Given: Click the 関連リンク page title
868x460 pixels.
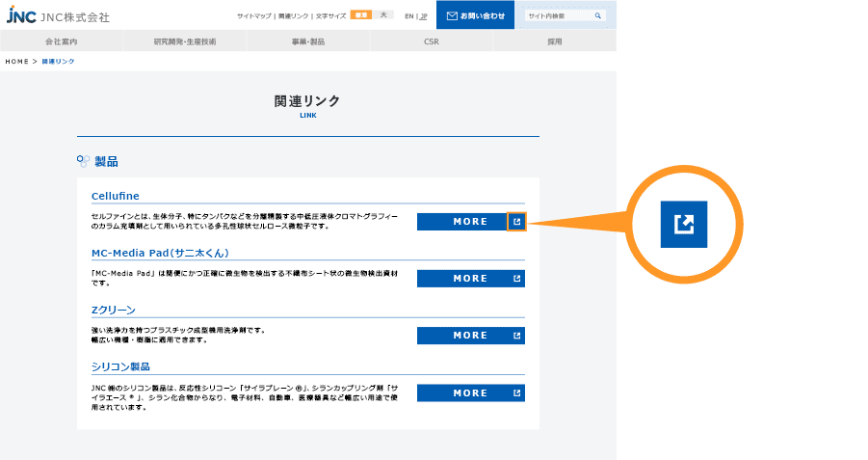Looking at the screenshot, I should click(x=307, y=101).
